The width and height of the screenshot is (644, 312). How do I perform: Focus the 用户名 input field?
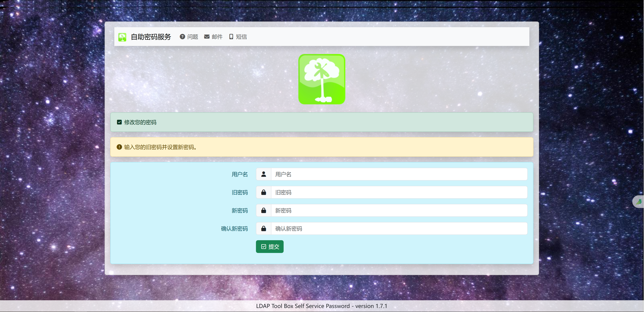399,174
